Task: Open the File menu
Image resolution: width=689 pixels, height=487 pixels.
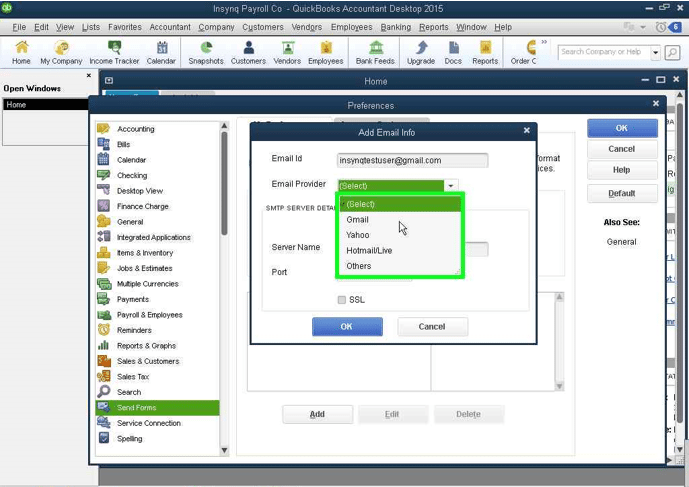Action: click(19, 27)
